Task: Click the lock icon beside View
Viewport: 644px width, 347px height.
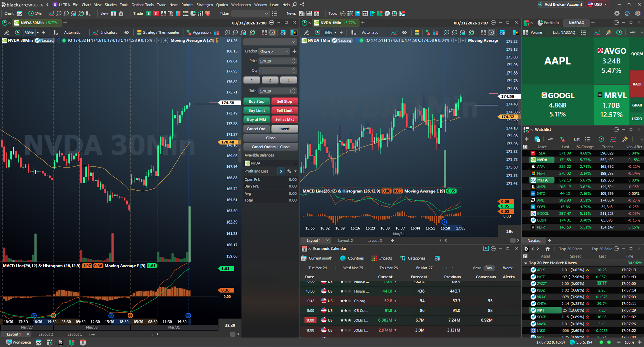Action: click(121, 14)
